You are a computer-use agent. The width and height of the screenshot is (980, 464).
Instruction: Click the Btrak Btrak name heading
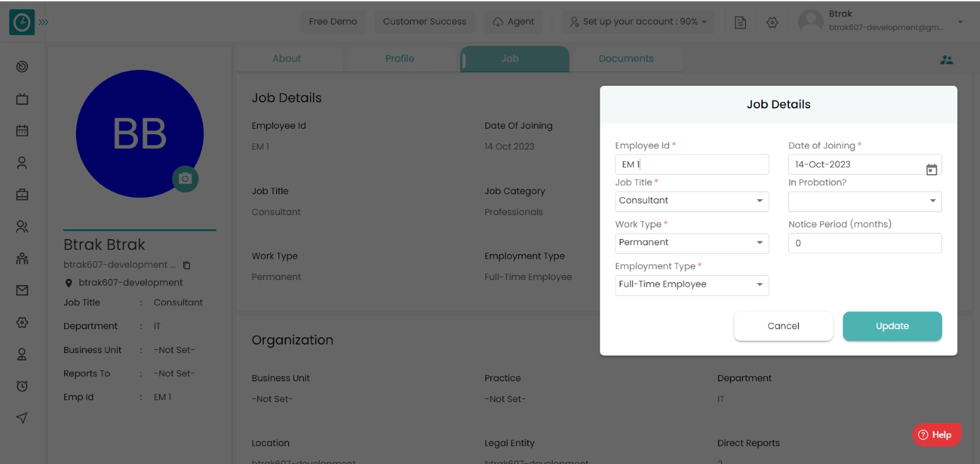104,245
